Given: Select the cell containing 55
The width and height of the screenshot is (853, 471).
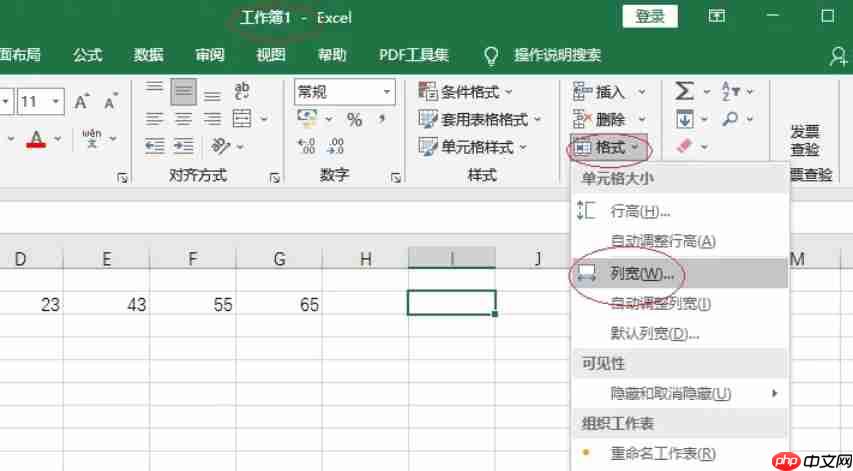Looking at the screenshot, I should point(193,303).
